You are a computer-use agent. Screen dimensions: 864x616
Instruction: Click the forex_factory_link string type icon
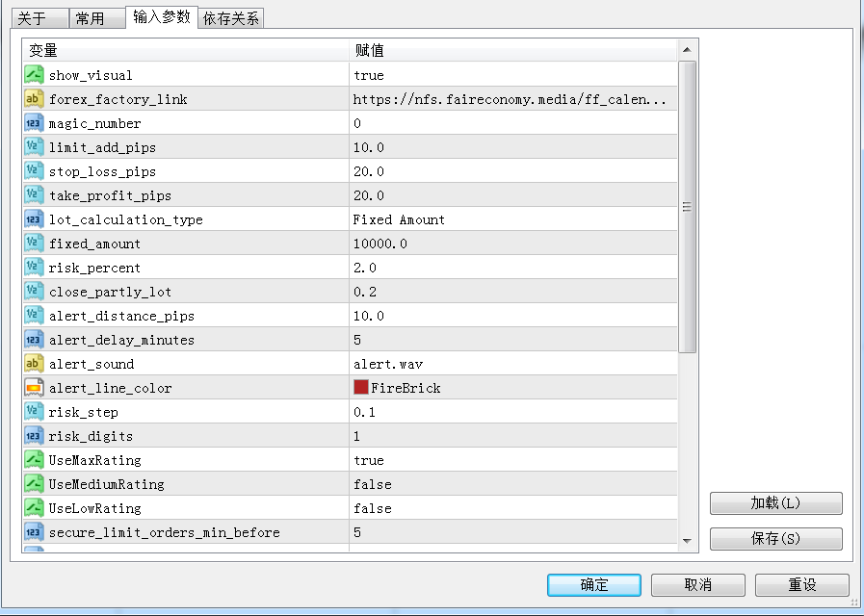tap(34, 99)
